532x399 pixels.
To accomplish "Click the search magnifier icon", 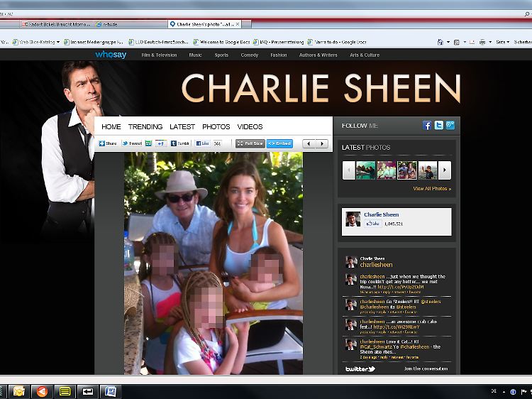I will [527, 14].
